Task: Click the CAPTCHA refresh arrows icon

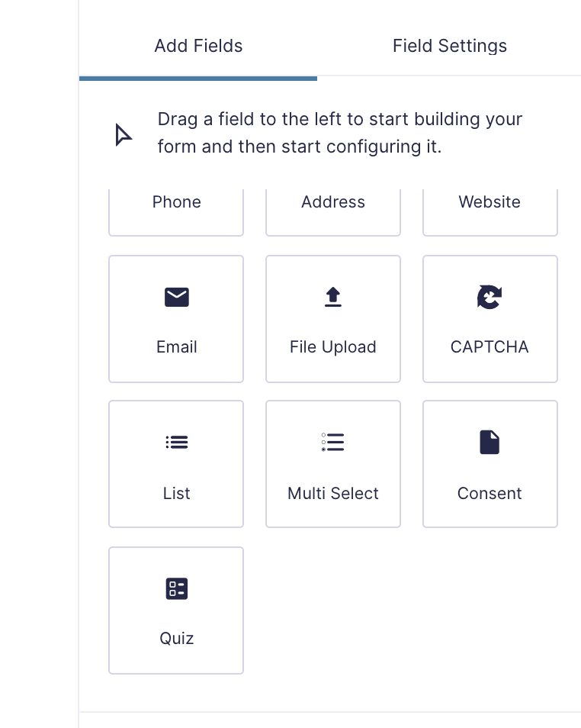Action: click(490, 297)
